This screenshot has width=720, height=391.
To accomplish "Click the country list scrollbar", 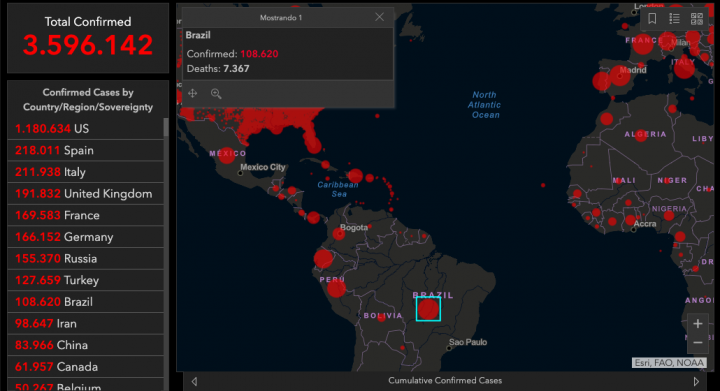I will click(x=166, y=128).
